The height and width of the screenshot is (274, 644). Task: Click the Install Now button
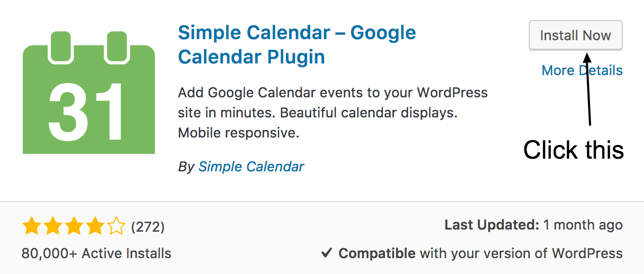click(575, 36)
